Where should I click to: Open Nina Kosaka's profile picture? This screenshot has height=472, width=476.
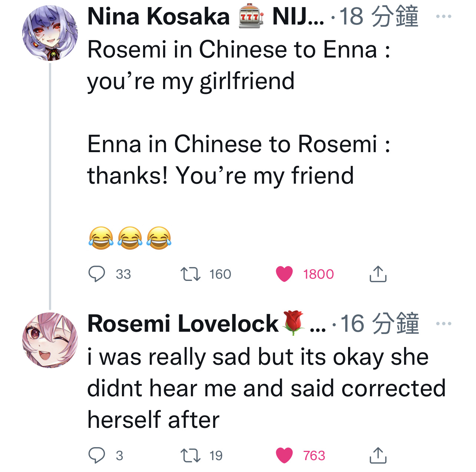[50, 33]
